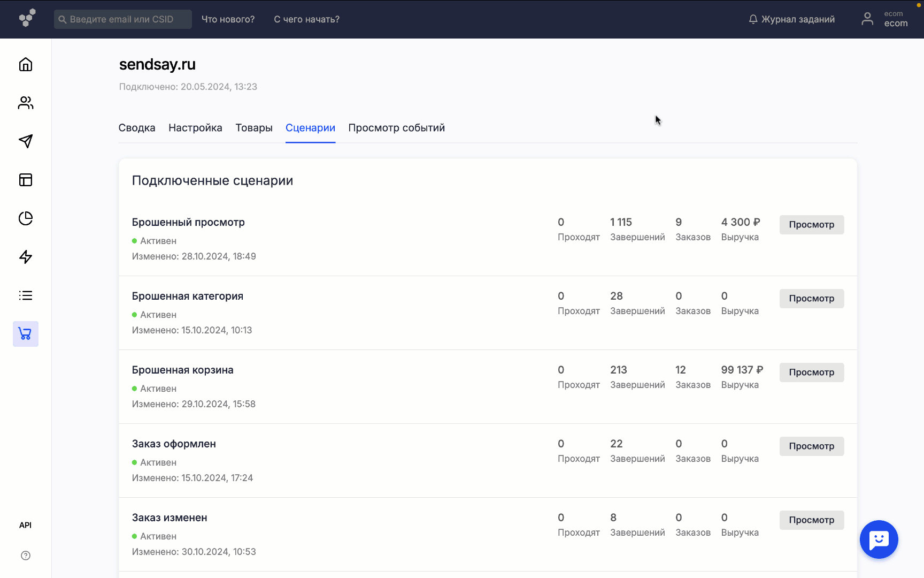
Task: Open the home icon in sidebar
Action: [x=26, y=64]
